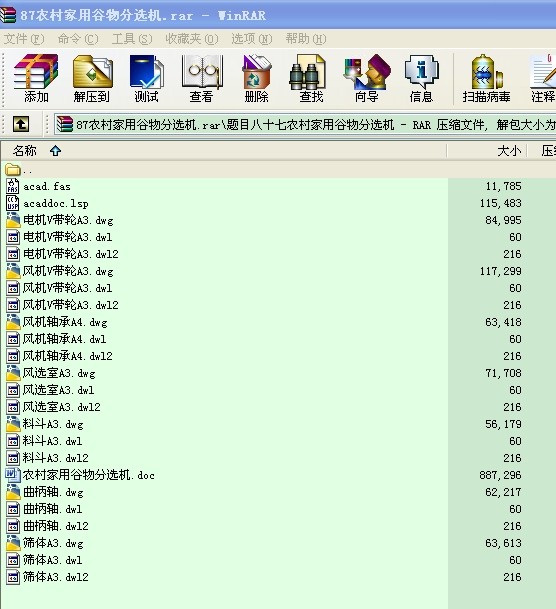Select the 解压到 (Extract To) icon
Image resolution: width=556 pixels, height=609 pixels.
(x=92, y=79)
